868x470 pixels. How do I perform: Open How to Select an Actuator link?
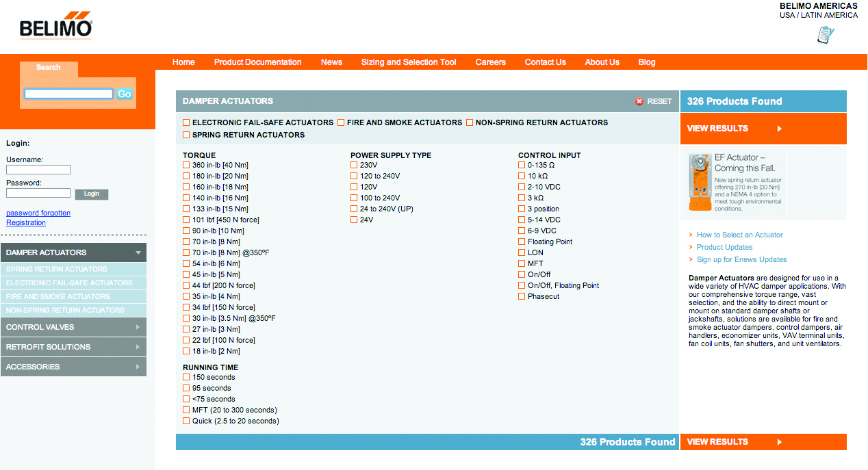pos(740,235)
